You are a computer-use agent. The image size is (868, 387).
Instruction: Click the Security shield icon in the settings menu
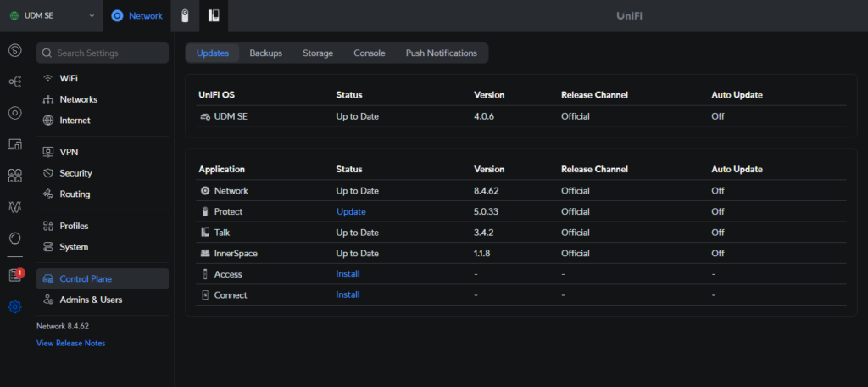[48, 173]
